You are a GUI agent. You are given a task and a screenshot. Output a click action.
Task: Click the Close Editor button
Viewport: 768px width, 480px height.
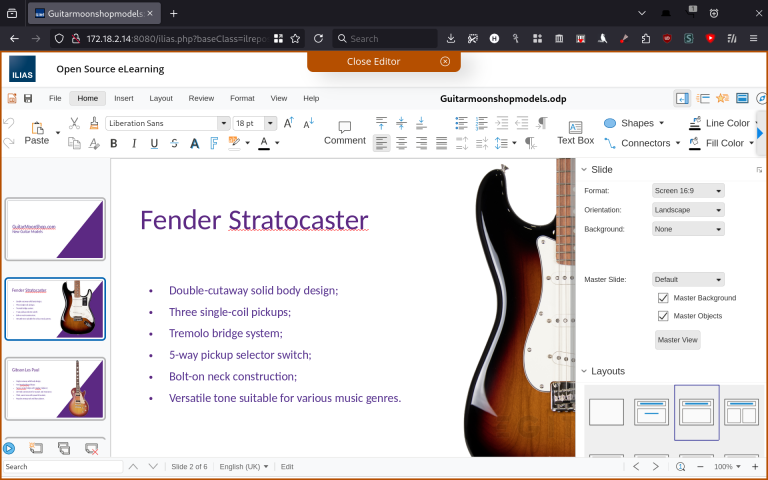(x=373, y=61)
